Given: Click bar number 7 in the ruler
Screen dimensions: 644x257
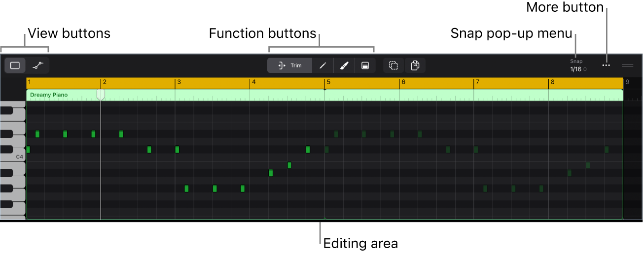Looking at the screenshot, I should pos(478,83).
